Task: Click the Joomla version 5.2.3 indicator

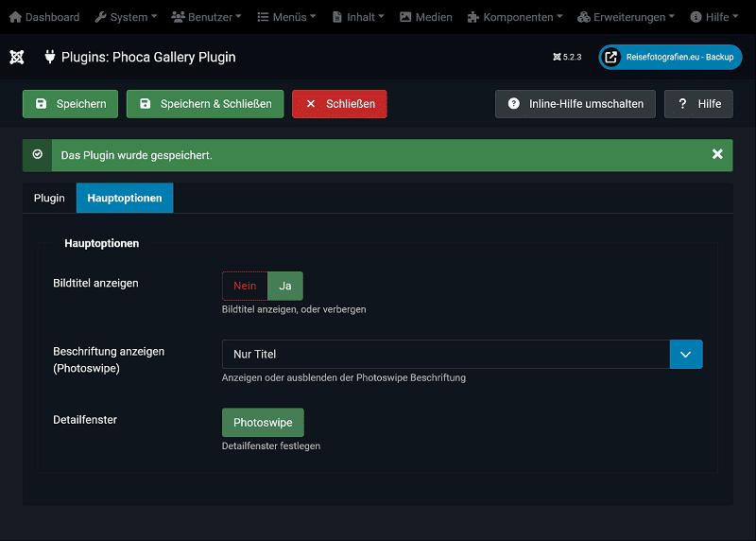Action: (x=567, y=57)
